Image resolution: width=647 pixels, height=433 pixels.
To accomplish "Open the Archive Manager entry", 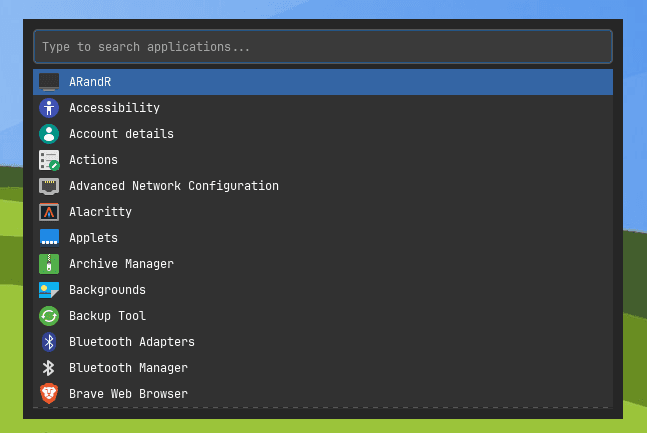I will (x=121, y=264).
